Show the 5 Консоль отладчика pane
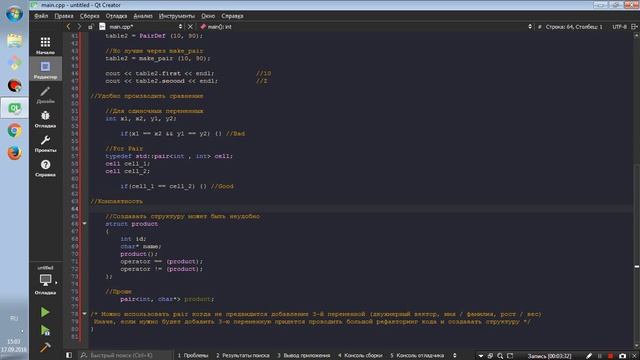Screen dimensions: 640x360 [417, 356]
